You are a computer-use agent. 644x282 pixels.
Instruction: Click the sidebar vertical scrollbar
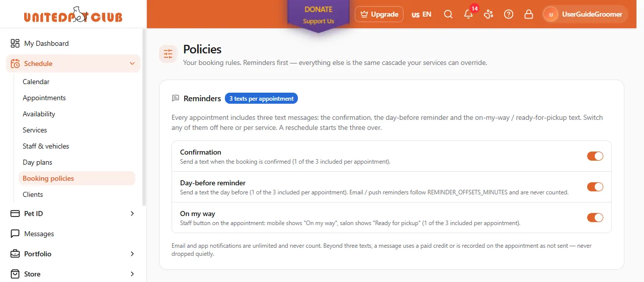pyautogui.click(x=144, y=117)
